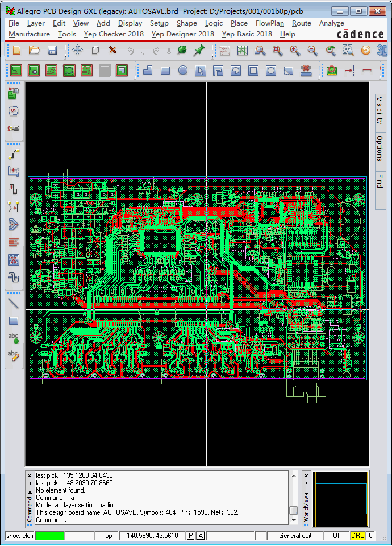The height and width of the screenshot is (546, 392).
Task: Click the Command > input line
Action: [162, 520]
